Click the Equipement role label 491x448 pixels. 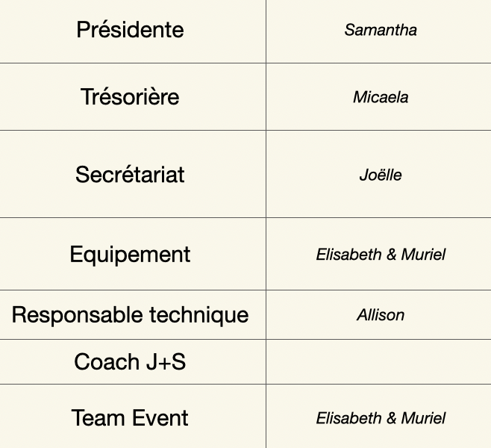[130, 255]
